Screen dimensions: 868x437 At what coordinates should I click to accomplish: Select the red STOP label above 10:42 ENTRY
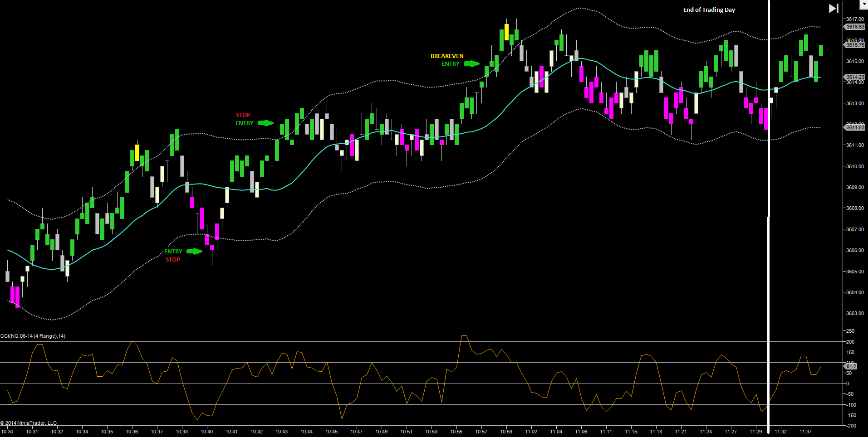[x=243, y=115]
